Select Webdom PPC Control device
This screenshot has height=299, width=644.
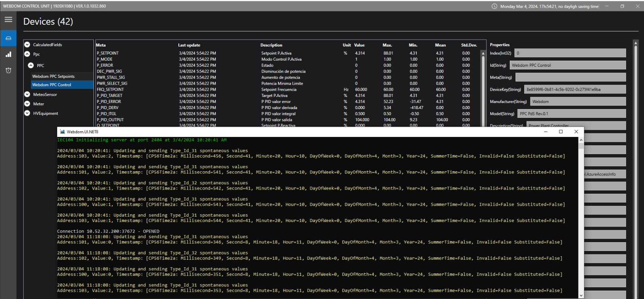pyautogui.click(x=52, y=85)
